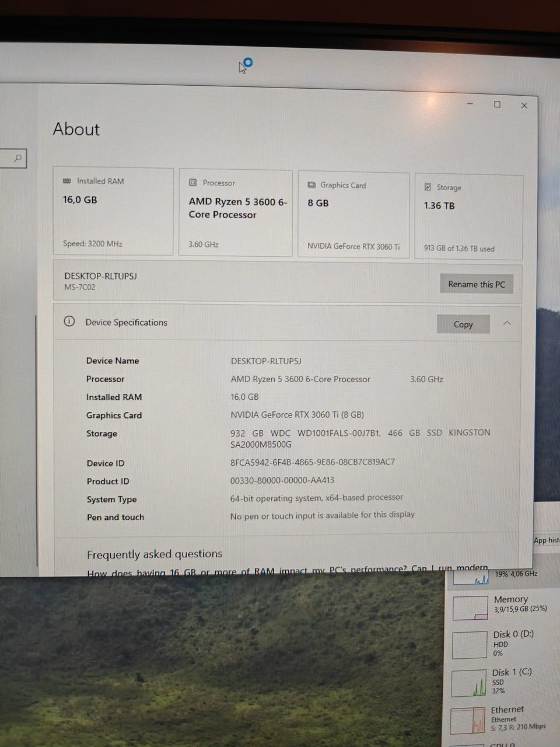This screenshot has height=747, width=560.
Task: Open the AMD Ryzen 5 3600 processor card
Action: click(x=235, y=213)
